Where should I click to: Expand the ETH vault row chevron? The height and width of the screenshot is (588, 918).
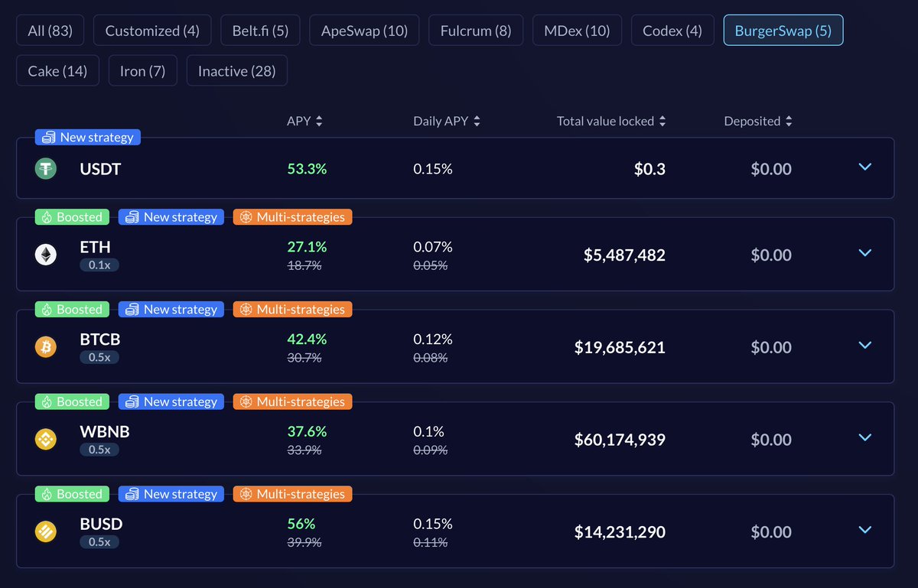click(x=865, y=252)
